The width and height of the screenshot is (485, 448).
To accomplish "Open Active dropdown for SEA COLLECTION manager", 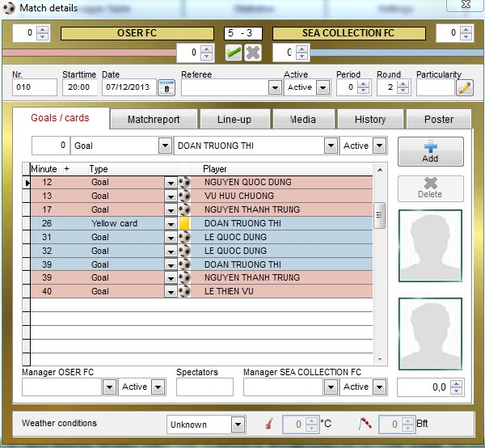I will point(380,387).
